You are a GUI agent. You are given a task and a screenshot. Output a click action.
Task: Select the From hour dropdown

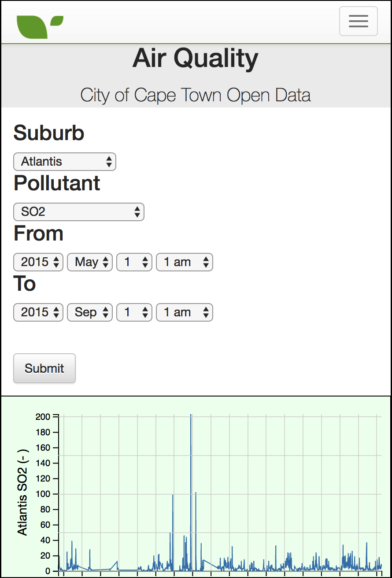point(185,262)
